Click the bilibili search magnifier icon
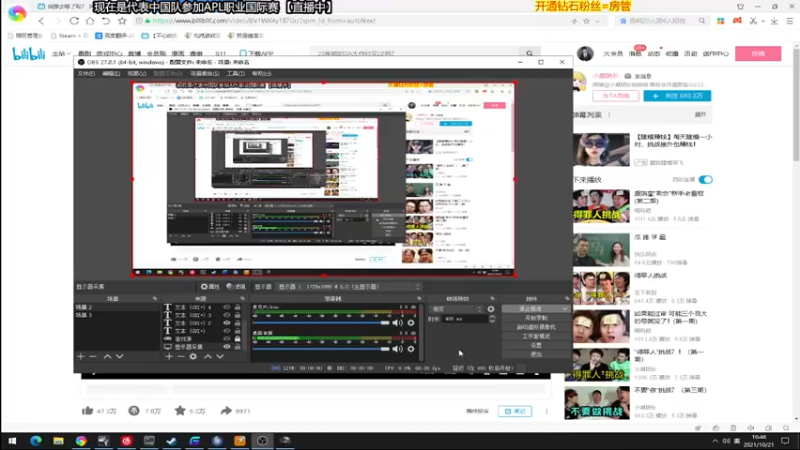The height and width of the screenshot is (450, 800). tap(530, 53)
